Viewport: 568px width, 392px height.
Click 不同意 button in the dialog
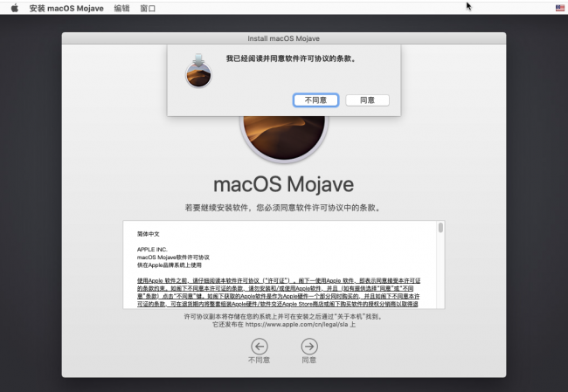[315, 100]
